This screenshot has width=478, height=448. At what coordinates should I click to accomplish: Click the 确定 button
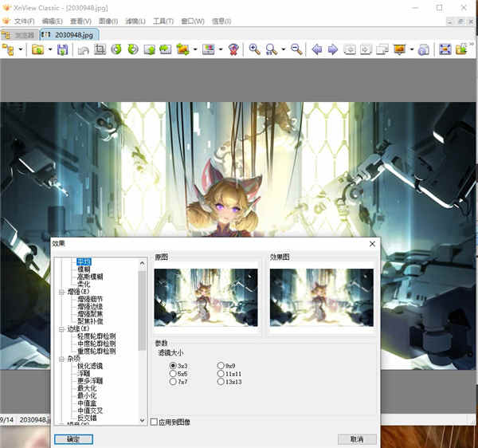[73, 439]
